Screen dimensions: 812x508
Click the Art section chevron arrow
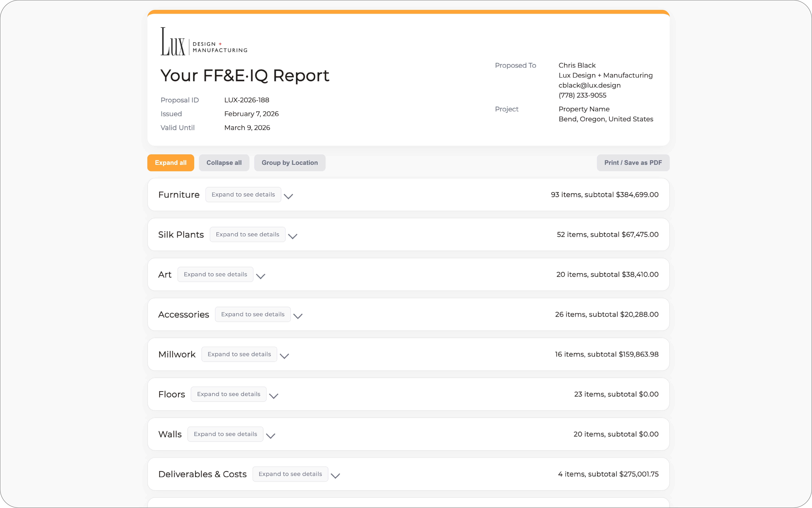(x=261, y=276)
